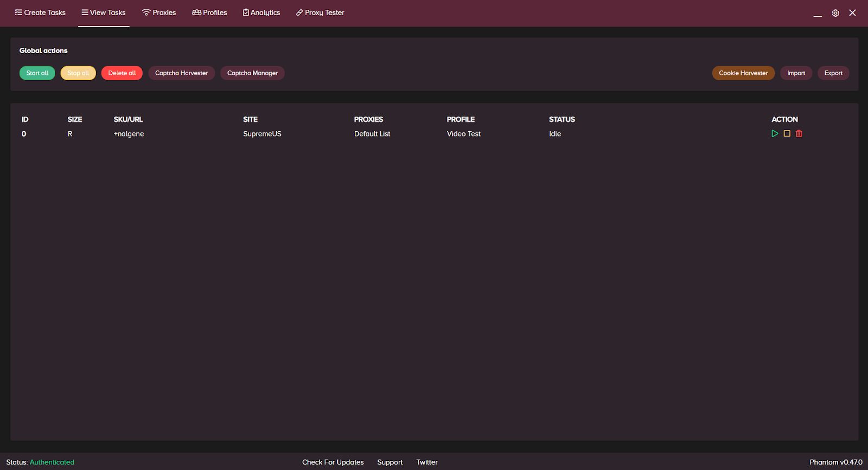Open the Cookie Harvester

coord(743,73)
